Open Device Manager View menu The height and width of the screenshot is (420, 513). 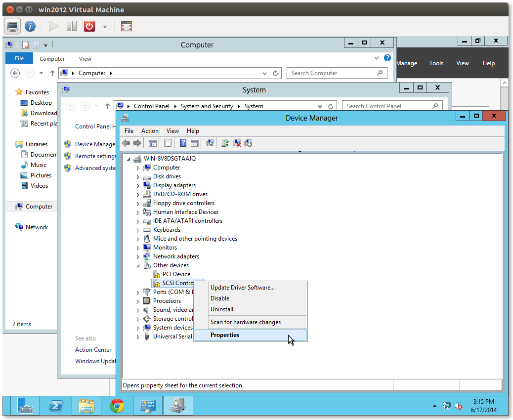click(x=172, y=131)
